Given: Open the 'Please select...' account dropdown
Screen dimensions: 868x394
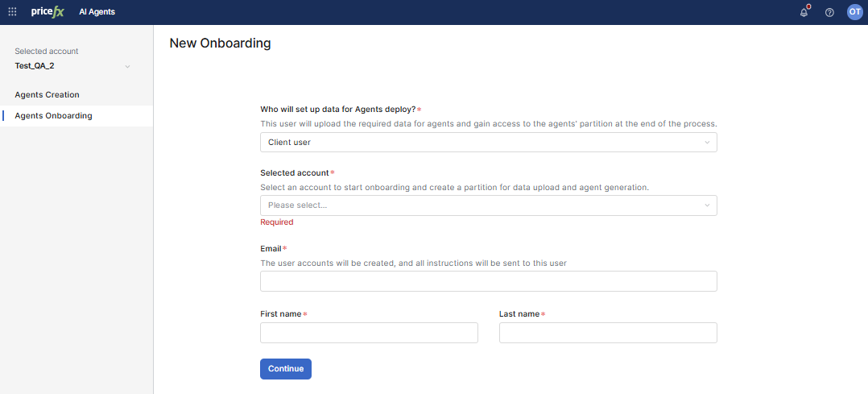Looking at the screenshot, I should coord(487,205).
